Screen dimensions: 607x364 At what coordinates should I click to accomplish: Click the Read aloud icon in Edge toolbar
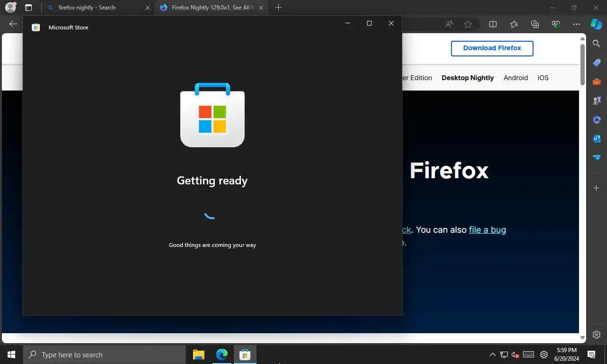449,24
